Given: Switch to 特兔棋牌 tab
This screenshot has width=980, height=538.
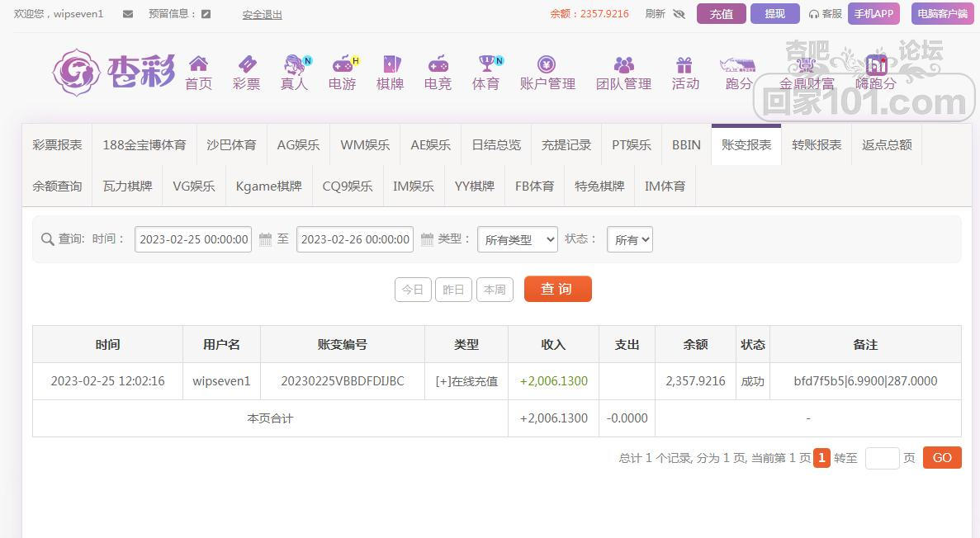Looking at the screenshot, I should [599, 186].
